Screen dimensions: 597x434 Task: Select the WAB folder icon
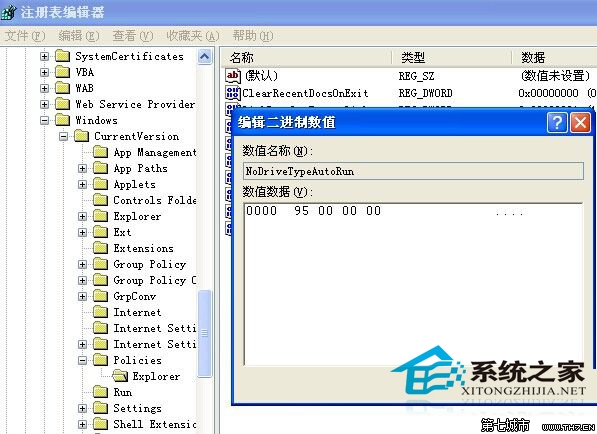tap(62, 88)
